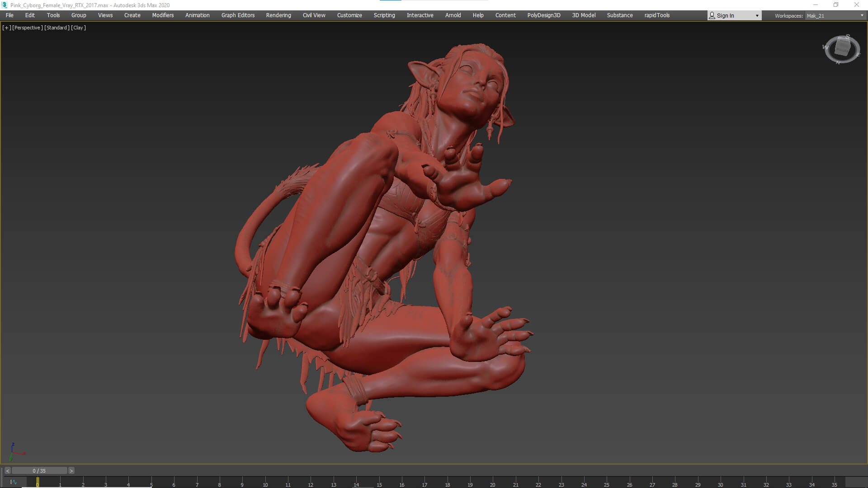Viewport: 868px width, 488px height.
Task: Open the Arnold menu
Action: point(453,15)
